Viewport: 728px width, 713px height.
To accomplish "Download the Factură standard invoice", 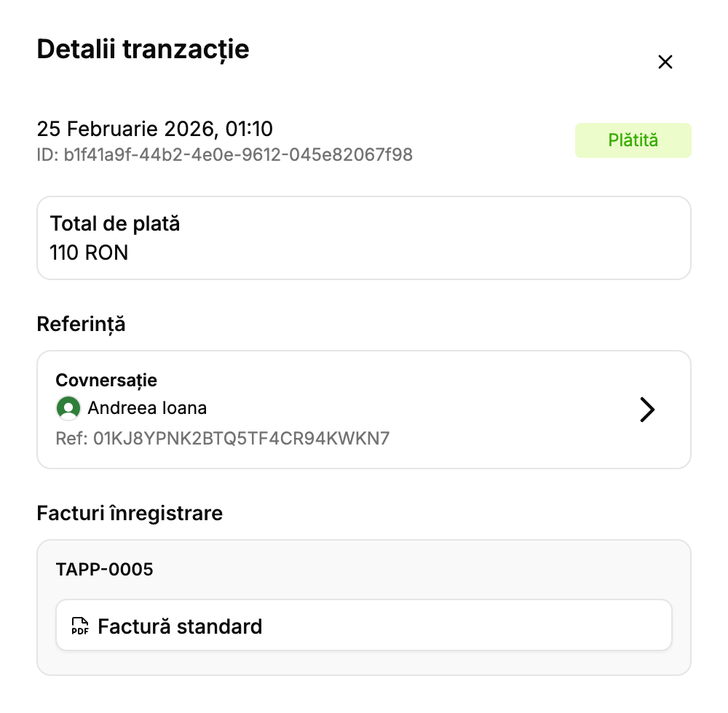I will tap(364, 625).
